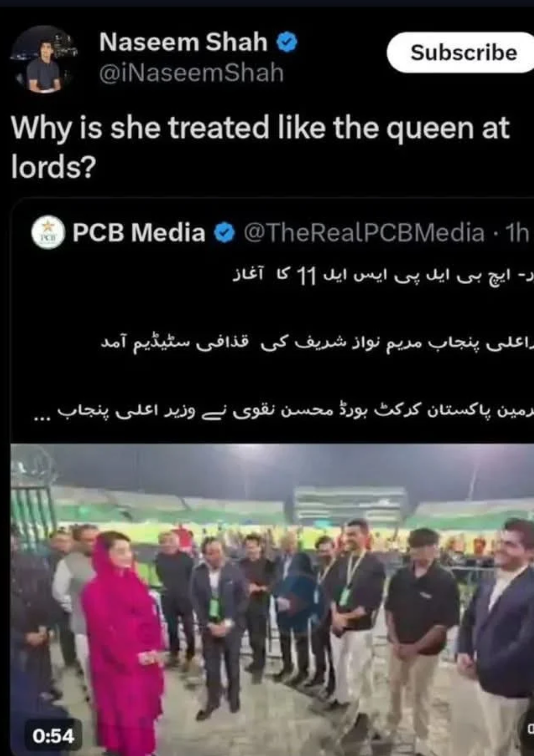Open the Naseem Shah display name link
This screenshot has height=756, width=534.
[x=183, y=42]
